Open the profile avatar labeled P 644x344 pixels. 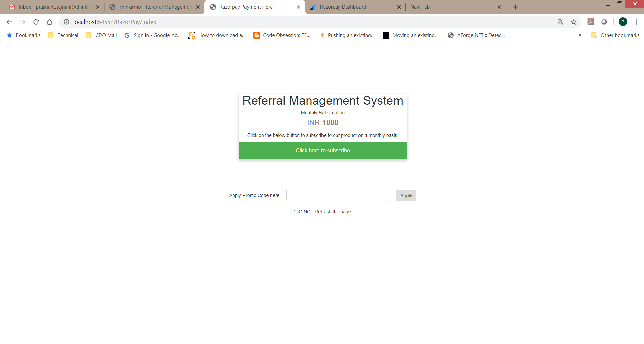tap(623, 22)
